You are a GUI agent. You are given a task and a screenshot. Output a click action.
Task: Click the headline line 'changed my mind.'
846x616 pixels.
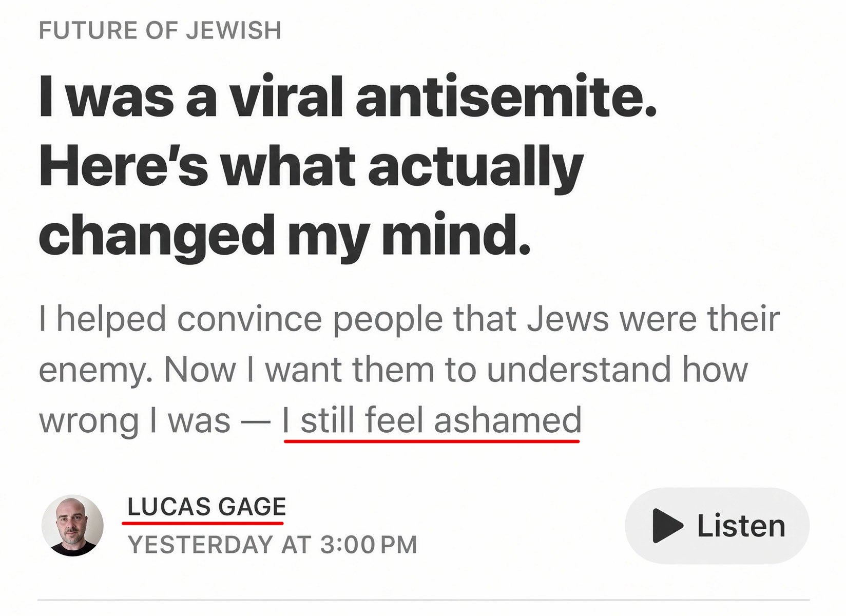point(285,234)
